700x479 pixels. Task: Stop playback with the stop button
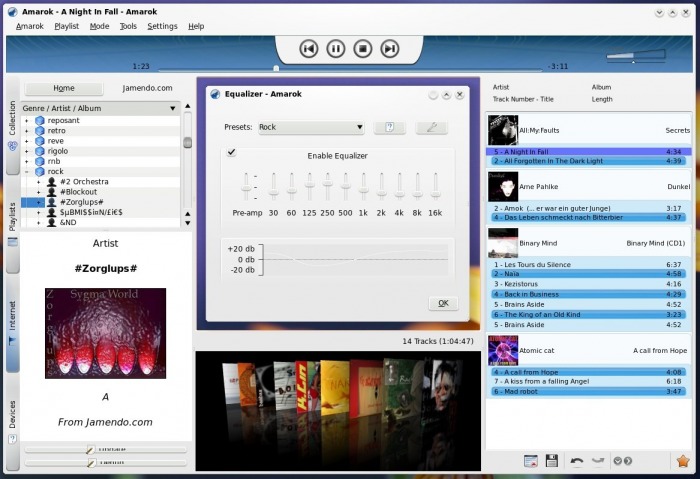click(x=362, y=48)
